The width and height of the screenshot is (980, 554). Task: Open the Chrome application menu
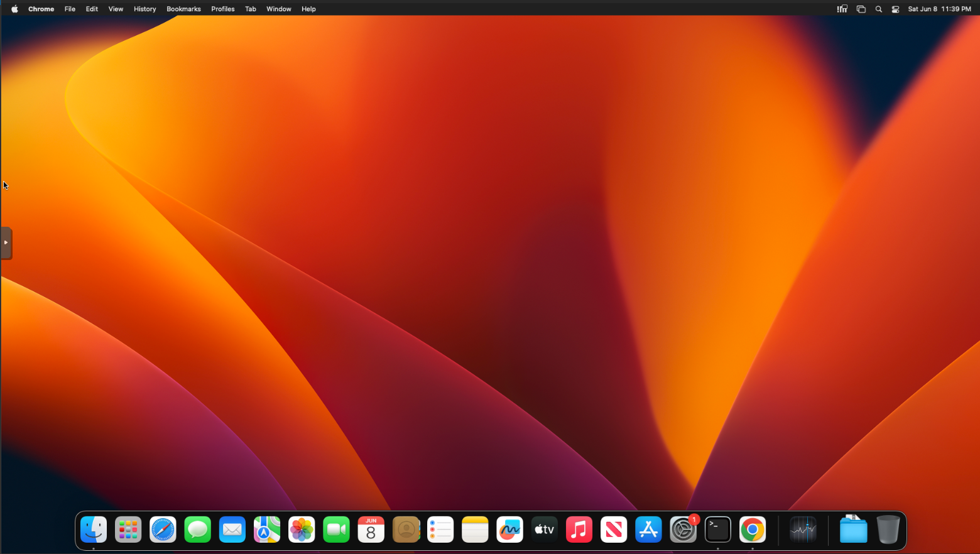41,9
